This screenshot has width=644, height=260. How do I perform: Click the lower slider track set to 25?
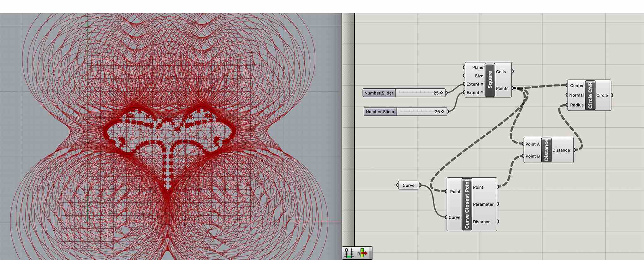tap(421, 112)
